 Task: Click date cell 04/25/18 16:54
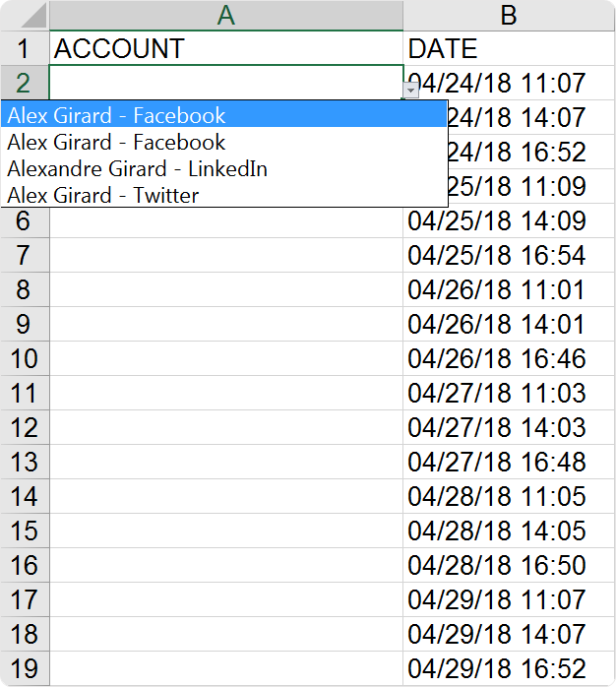pos(509,255)
